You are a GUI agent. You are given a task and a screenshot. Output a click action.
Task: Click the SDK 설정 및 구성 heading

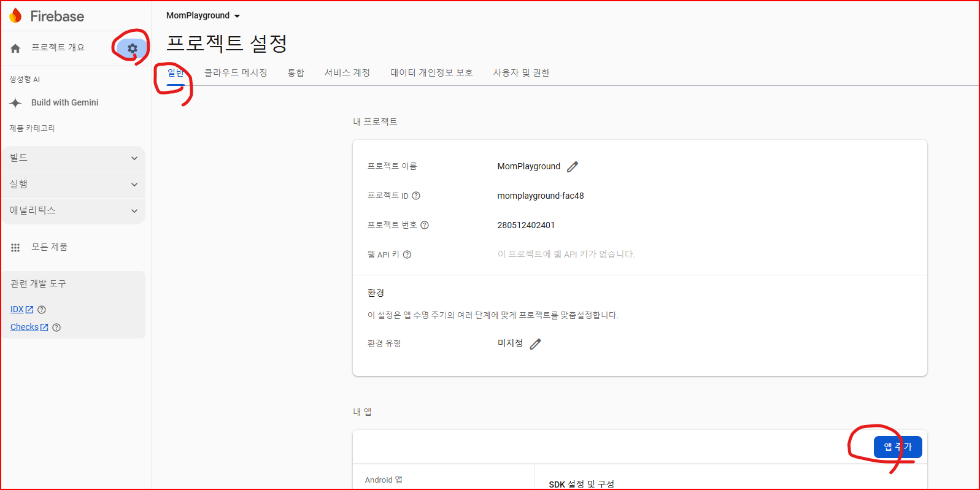click(x=581, y=484)
